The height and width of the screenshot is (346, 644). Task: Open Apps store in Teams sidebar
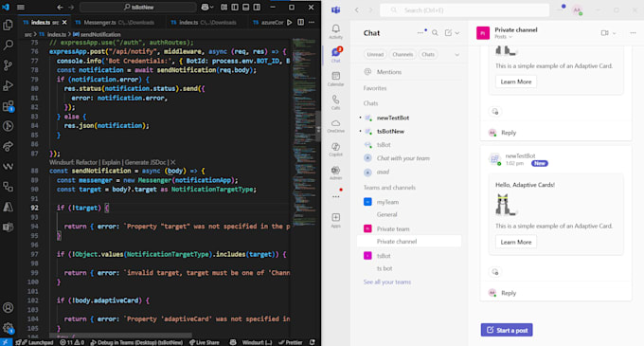click(335, 220)
